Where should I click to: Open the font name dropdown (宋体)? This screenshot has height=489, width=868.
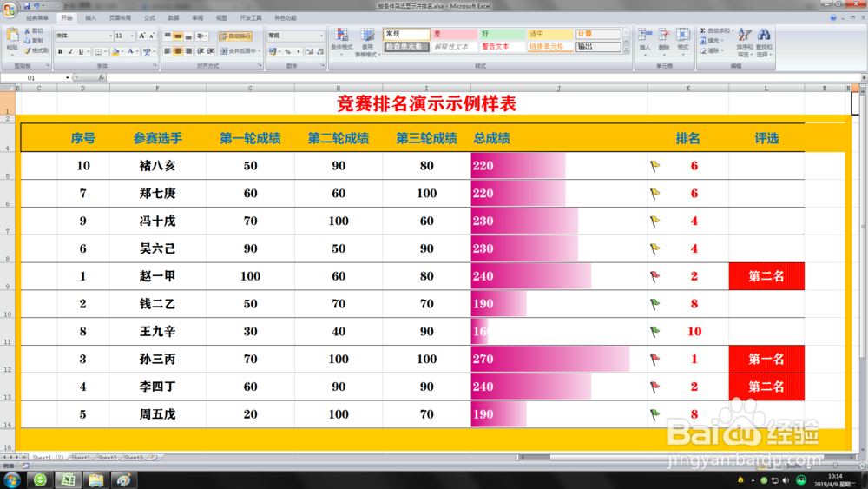(x=110, y=36)
